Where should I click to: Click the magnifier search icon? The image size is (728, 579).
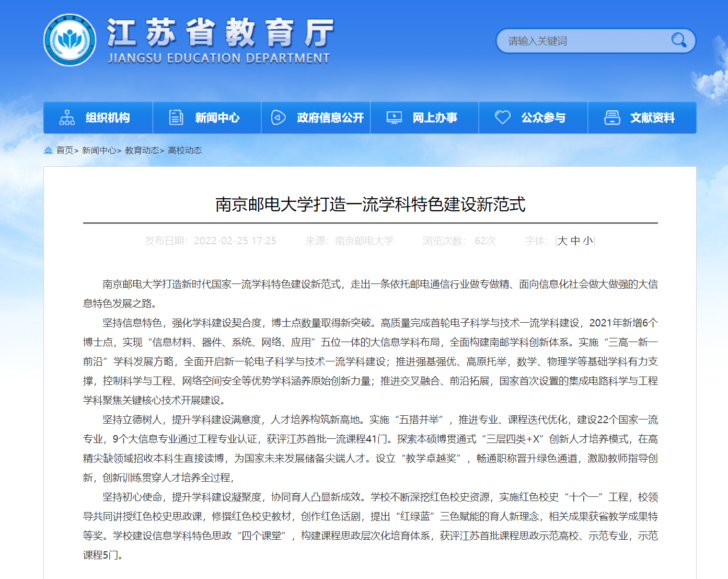[678, 40]
